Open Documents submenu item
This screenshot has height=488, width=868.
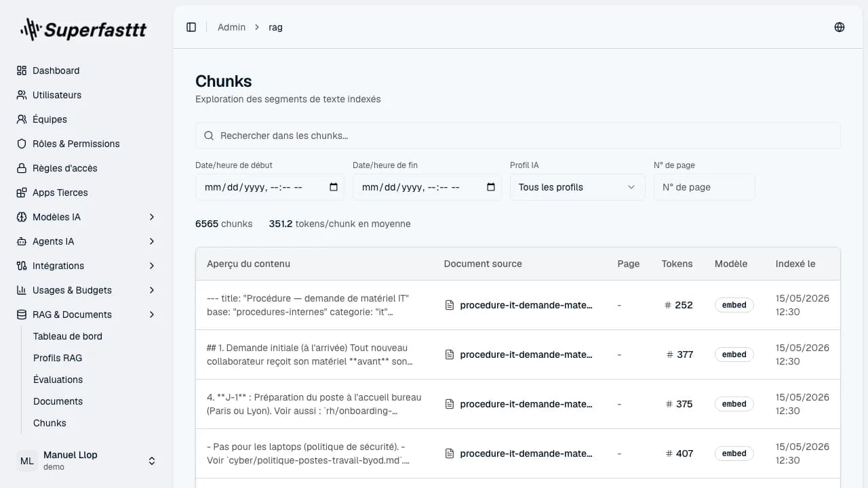(x=58, y=401)
